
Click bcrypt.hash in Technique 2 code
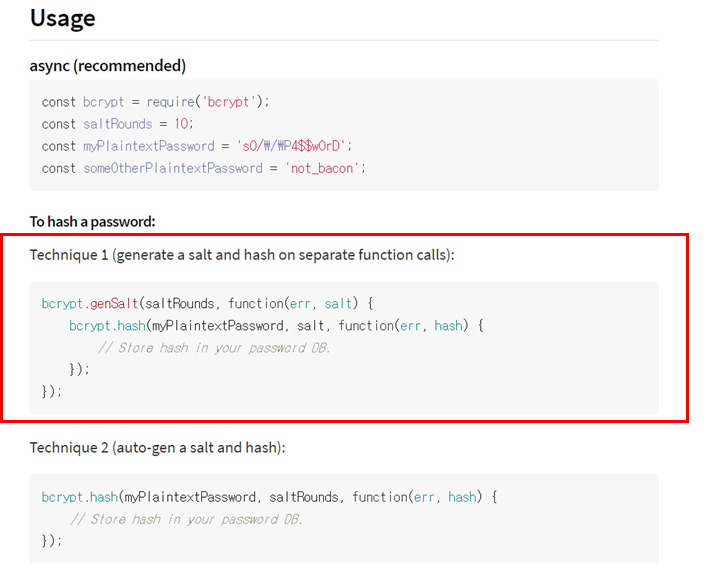80,497
